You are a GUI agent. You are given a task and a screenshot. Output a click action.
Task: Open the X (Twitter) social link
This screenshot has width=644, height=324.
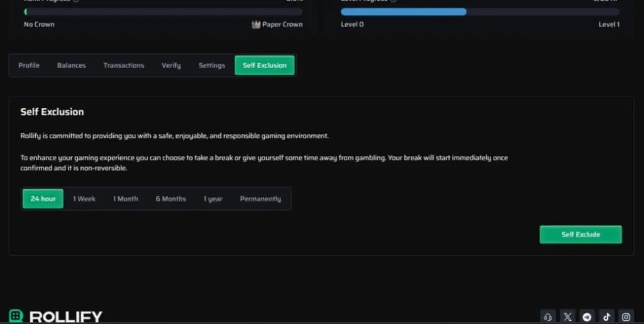pyautogui.click(x=567, y=316)
